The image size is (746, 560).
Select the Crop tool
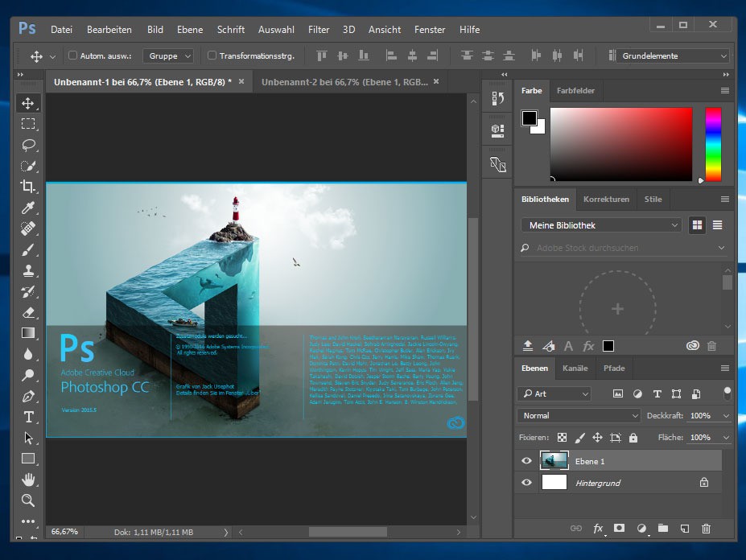click(x=28, y=187)
